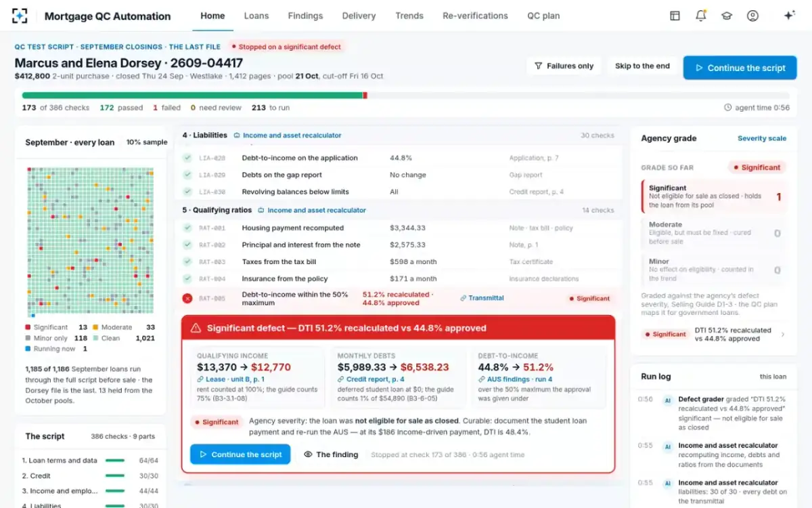
Task: Open the Credit report, p. 4 link in Monthly debts
Action: 372,379
